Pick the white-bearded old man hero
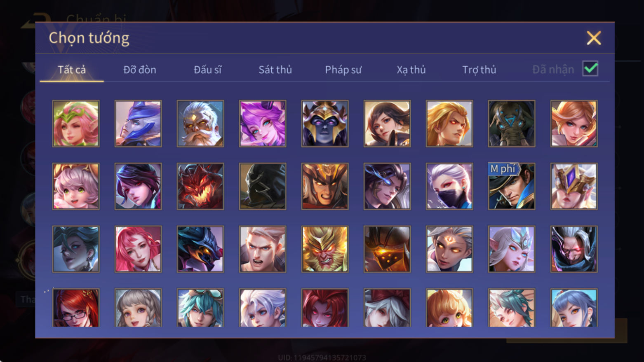The width and height of the screenshot is (644, 362). 200,124
